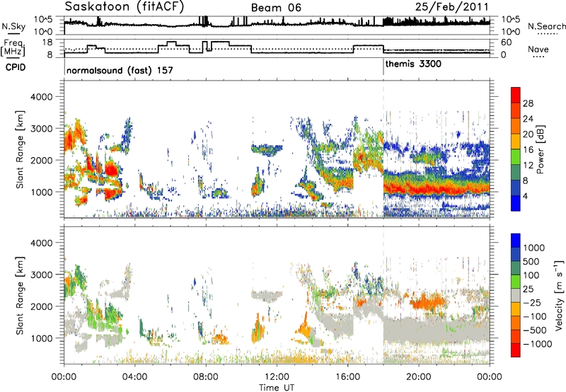
Task: Click the "Freq. [MHz]" axis label
Action: pyautogui.click(x=13, y=48)
